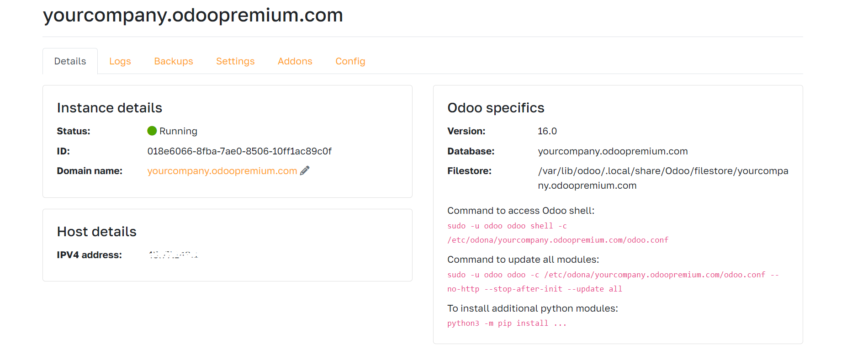Viewport: 868px width, 350px height.
Task: Click the page title heading
Action: coord(193,16)
